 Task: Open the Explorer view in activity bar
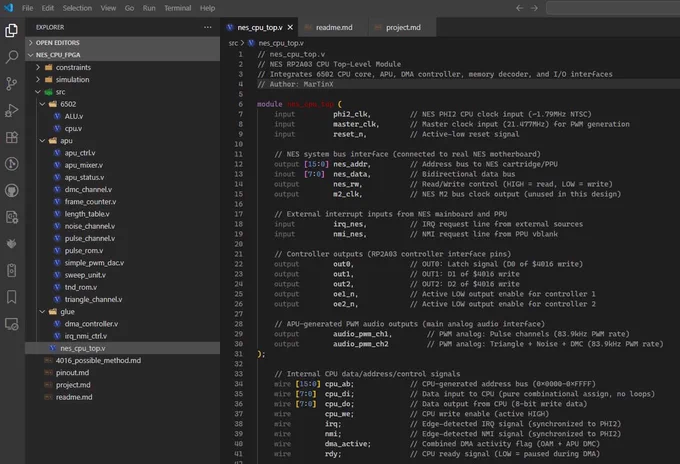point(12,30)
